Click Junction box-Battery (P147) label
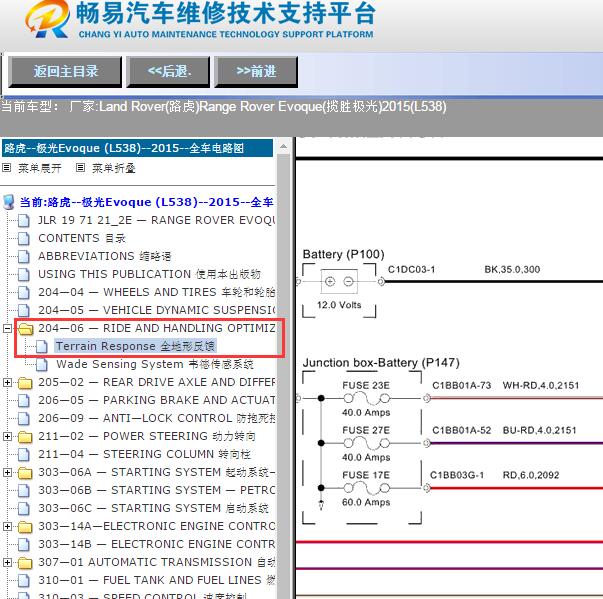 tap(381, 363)
